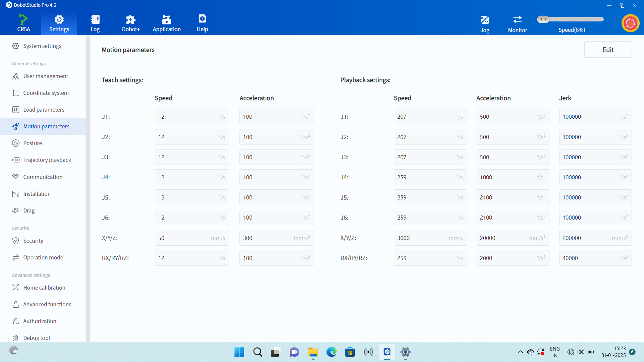
Task: Adjust the global Speed slider handle
Action: point(543,19)
